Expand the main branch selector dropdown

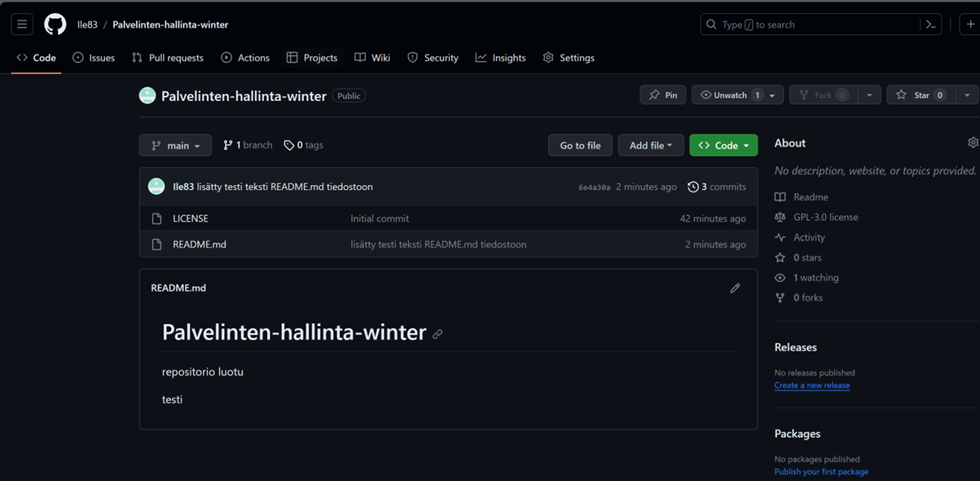(x=175, y=145)
